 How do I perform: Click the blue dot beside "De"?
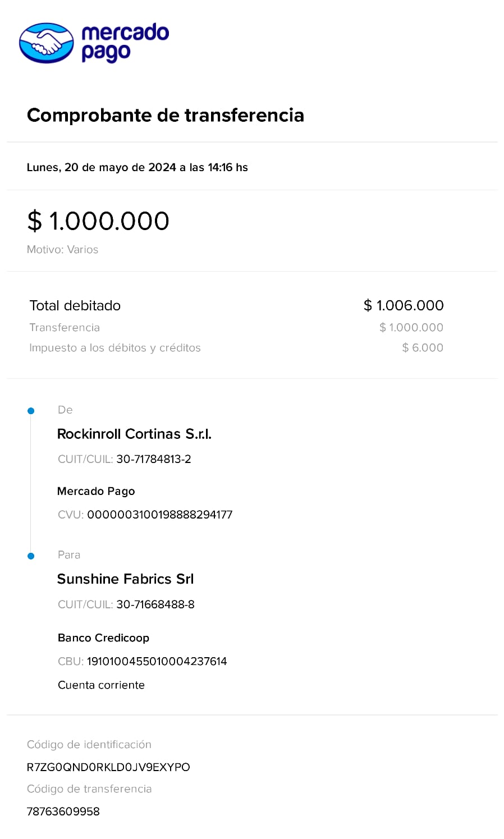click(31, 411)
